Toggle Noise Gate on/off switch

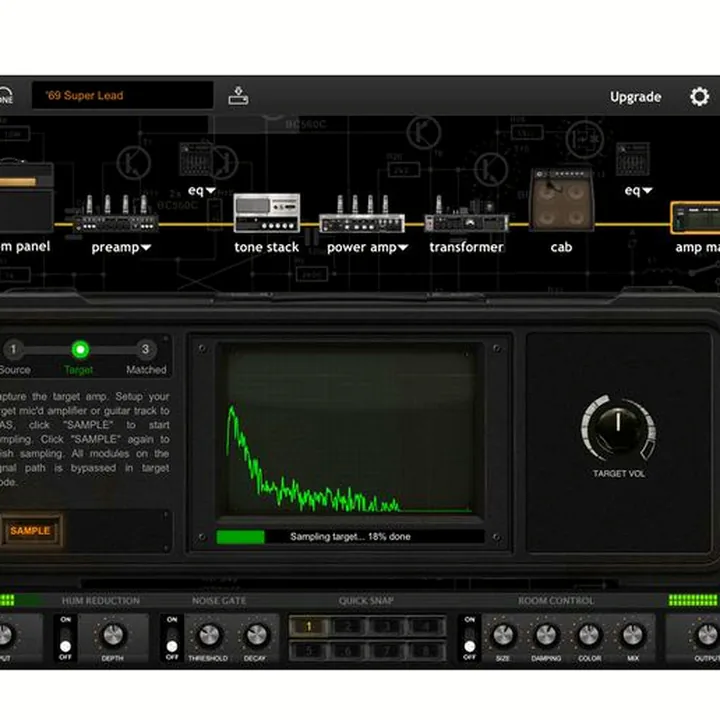pos(172,638)
